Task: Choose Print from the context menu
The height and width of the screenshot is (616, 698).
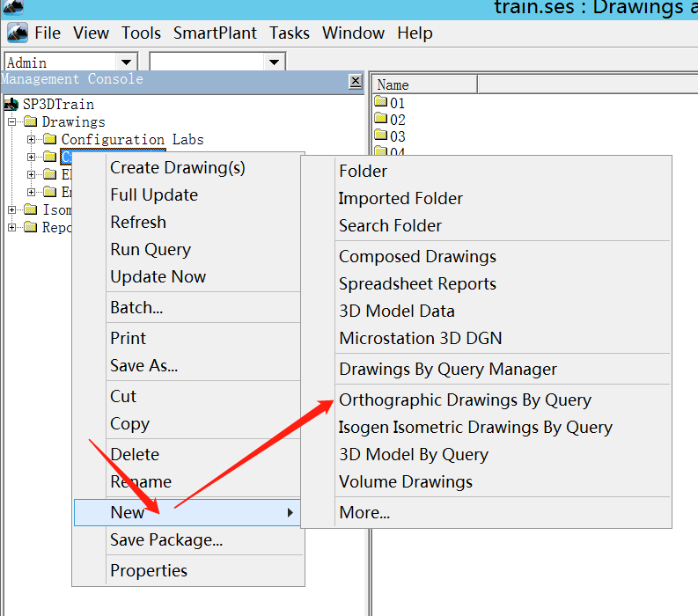Action: [x=128, y=338]
